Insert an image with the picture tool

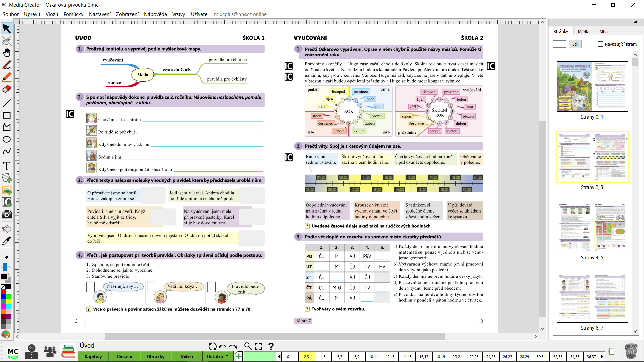click(x=6, y=190)
